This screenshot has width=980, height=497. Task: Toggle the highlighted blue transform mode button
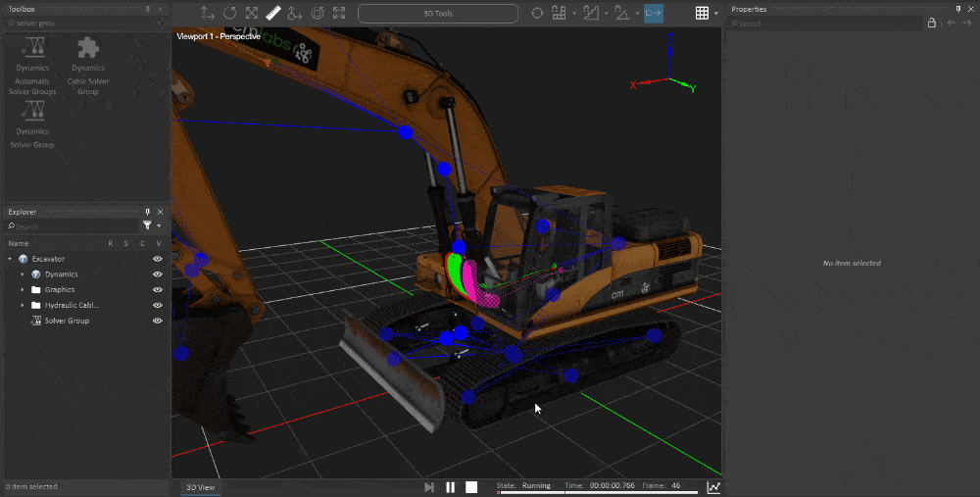point(653,13)
